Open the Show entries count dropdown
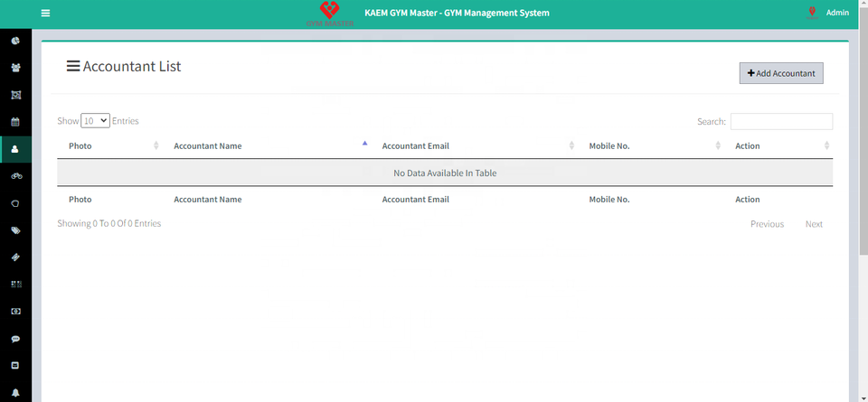 click(x=95, y=120)
